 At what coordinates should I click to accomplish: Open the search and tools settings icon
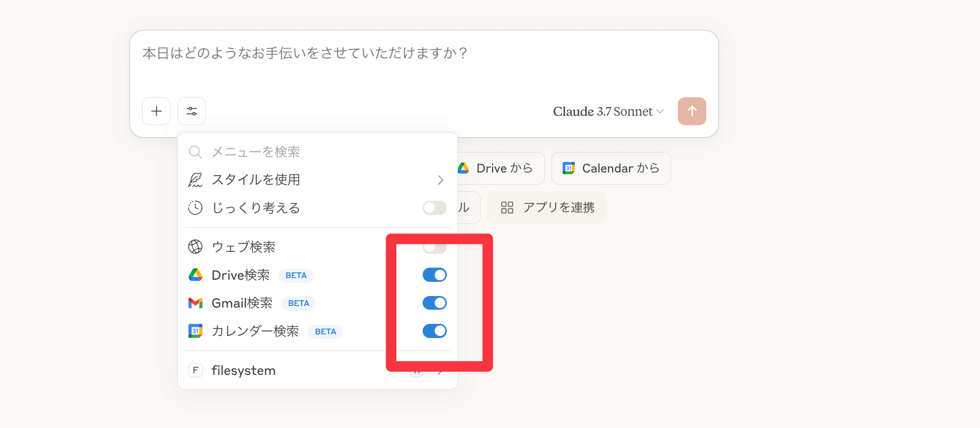click(x=192, y=111)
